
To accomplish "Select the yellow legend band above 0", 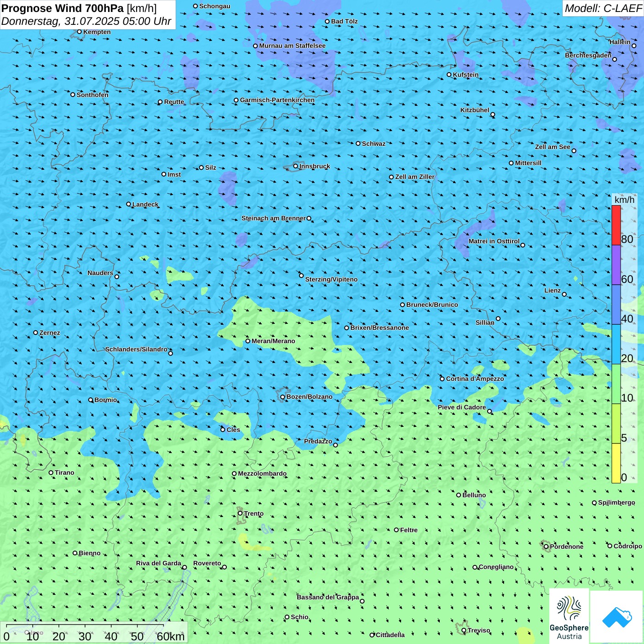I will pos(616,463).
